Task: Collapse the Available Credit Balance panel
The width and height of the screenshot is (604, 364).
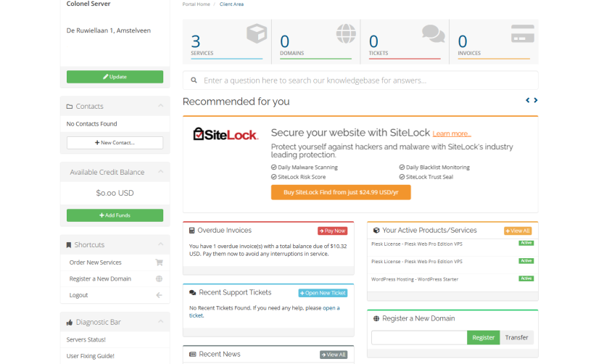Action: 160,172
